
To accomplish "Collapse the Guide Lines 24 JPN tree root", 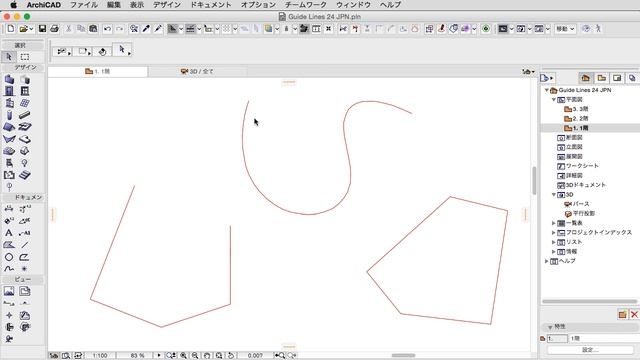I will (x=547, y=90).
